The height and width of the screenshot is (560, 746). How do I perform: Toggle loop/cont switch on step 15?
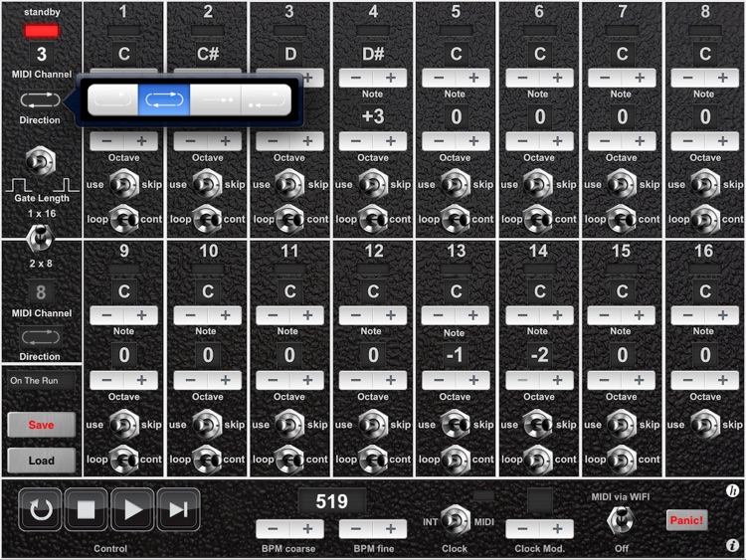621,460
